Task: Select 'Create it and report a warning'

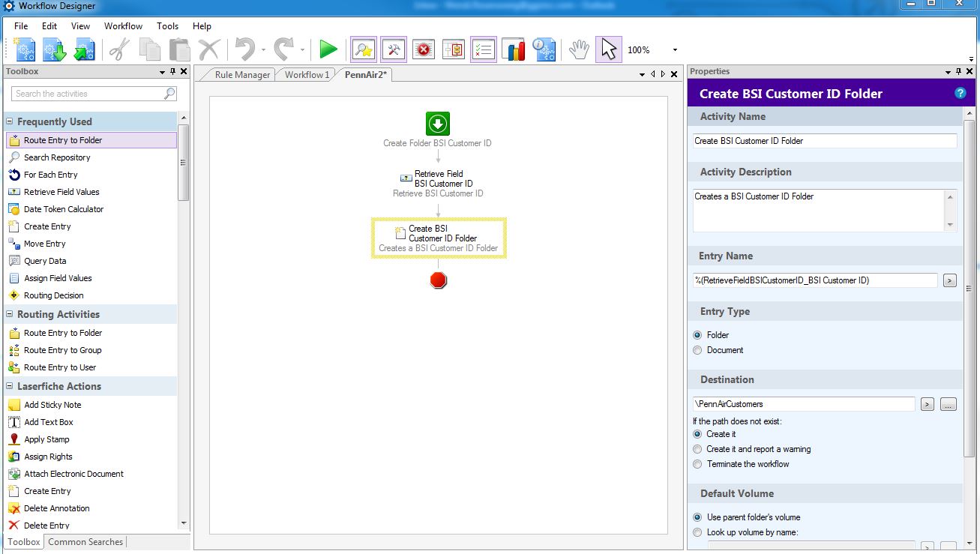Action: (x=698, y=449)
